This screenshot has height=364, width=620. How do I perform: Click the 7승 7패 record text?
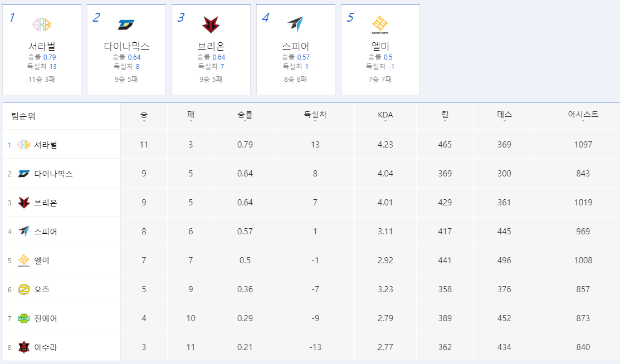coord(380,80)
